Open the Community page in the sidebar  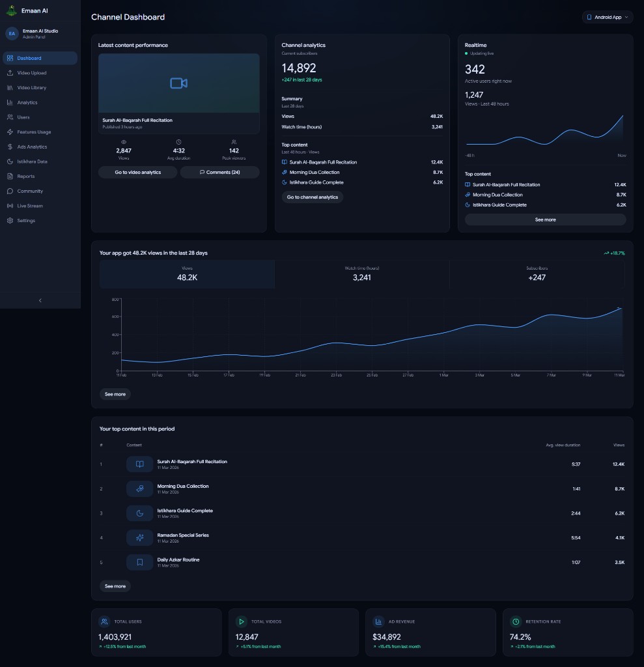(x=40, y=191)
